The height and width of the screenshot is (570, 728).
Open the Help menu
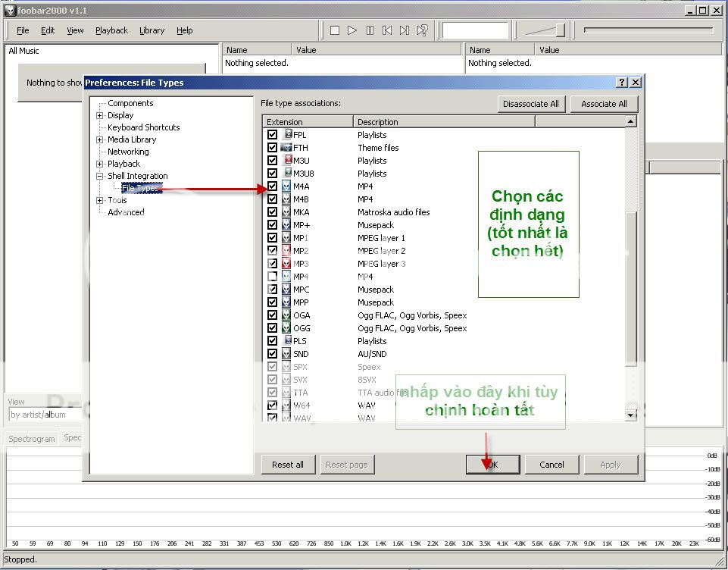(184, 30)
